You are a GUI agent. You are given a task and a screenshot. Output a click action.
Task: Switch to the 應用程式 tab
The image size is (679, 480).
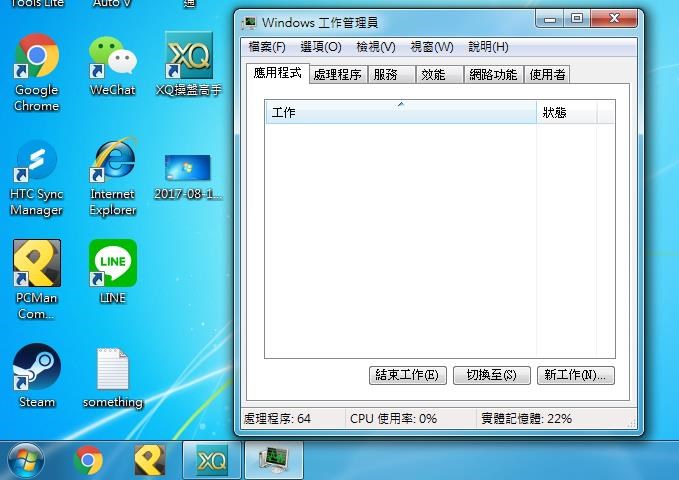click(278, 73)
